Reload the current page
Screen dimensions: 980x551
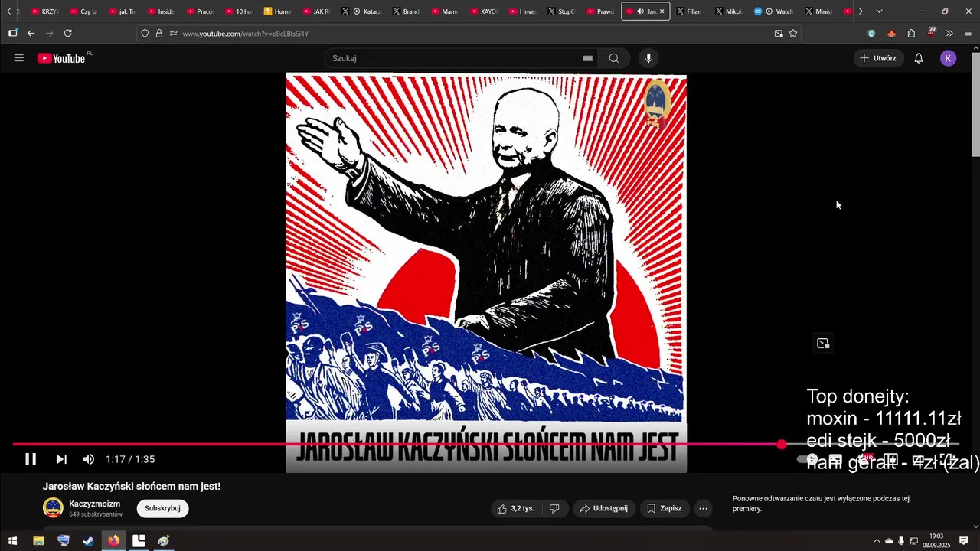(x=67, y=33)
